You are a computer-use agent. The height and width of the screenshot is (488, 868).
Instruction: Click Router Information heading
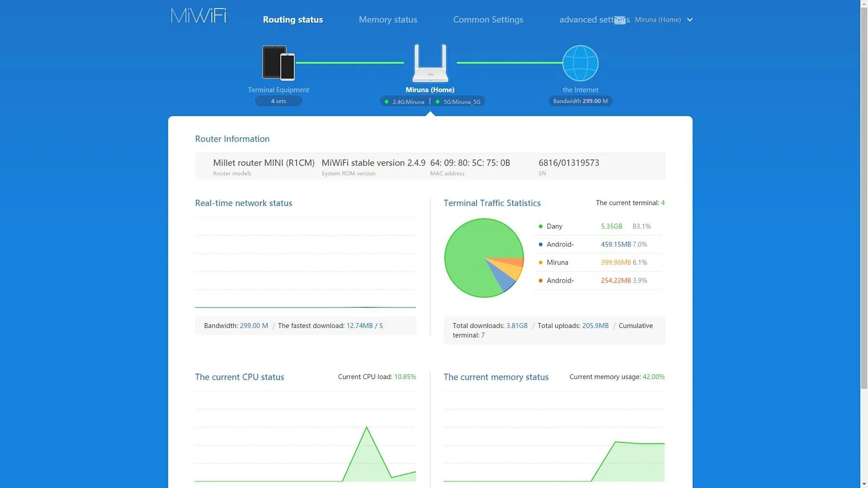232,139
